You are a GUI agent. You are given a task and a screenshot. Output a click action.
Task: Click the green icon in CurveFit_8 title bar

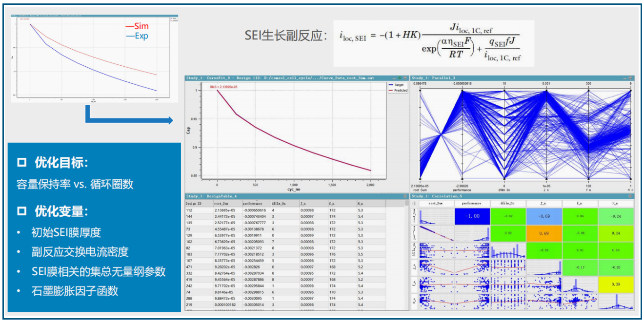point(400,78)
